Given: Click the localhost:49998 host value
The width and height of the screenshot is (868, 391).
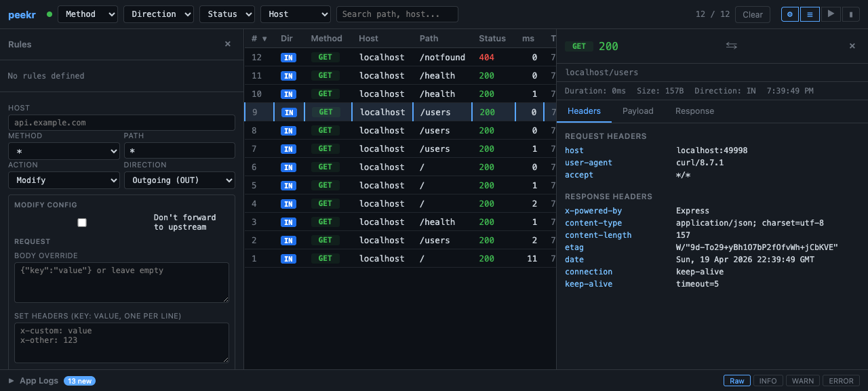Looking at the screenshot, I should coord(712,150).
